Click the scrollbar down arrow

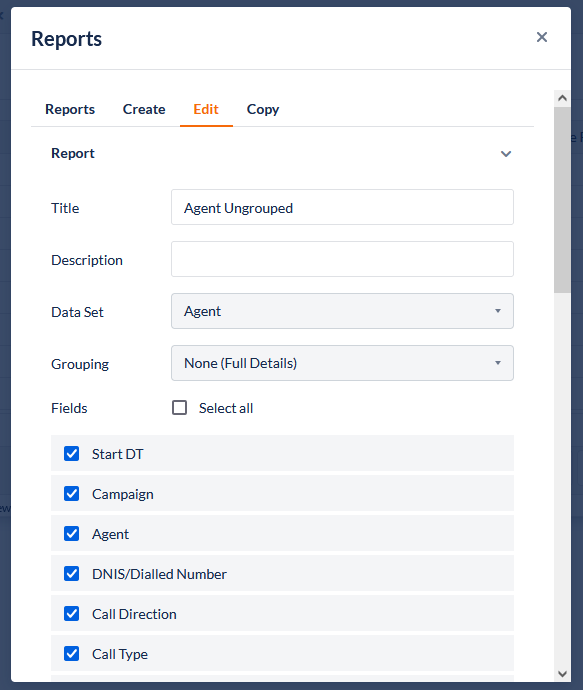click(562, 674)
